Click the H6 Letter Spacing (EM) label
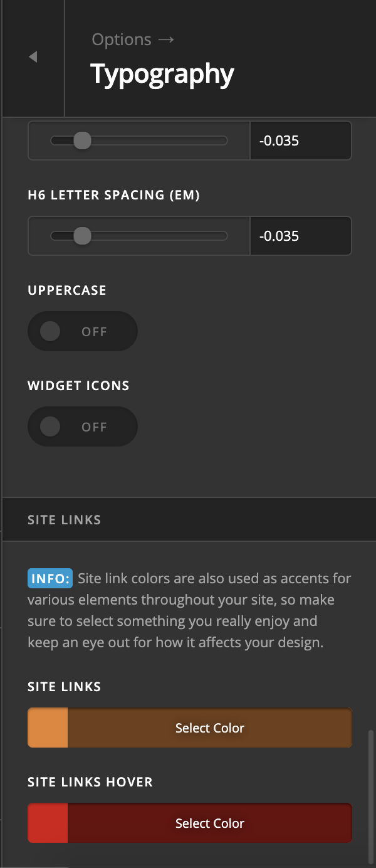Screen dimensions: 376x868 coord(113,195)
